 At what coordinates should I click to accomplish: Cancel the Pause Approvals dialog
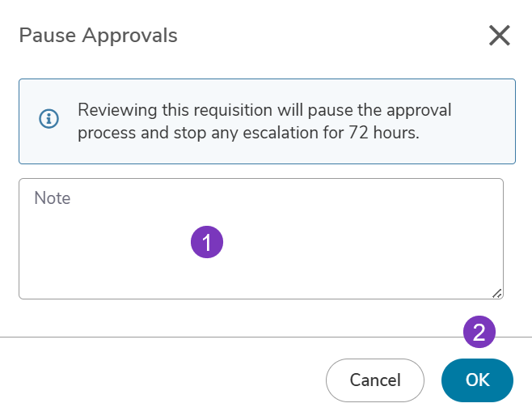point(375,380)
